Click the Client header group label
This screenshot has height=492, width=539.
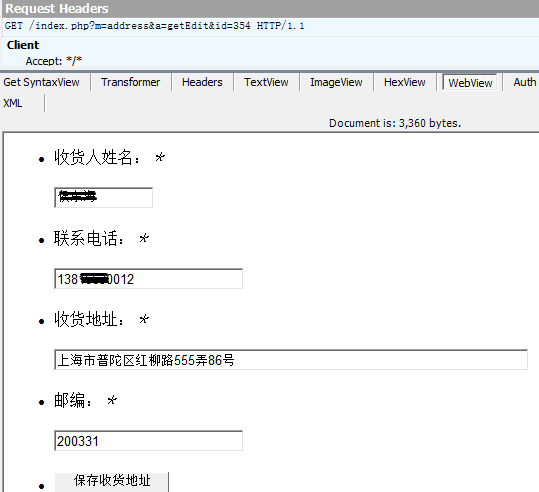click(x=23, y=45)
